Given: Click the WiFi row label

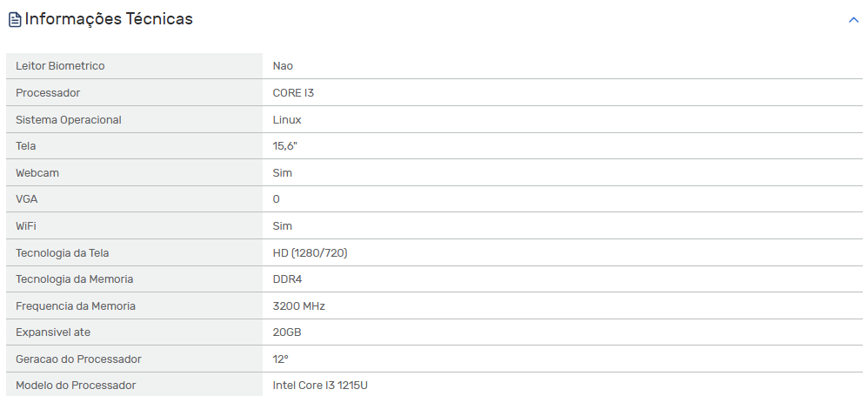Looking at the screenshot, I should click(26, 226).
